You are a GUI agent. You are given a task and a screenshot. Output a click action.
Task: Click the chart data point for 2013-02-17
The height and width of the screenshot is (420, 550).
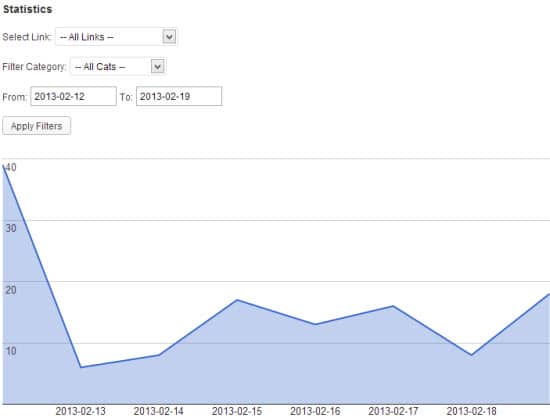(393, 306)
